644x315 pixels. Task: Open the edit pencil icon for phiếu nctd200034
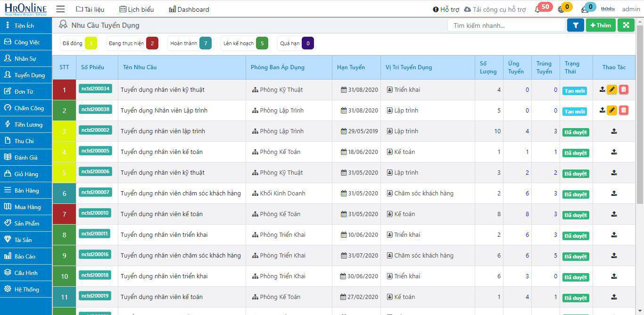coord(612,89)
